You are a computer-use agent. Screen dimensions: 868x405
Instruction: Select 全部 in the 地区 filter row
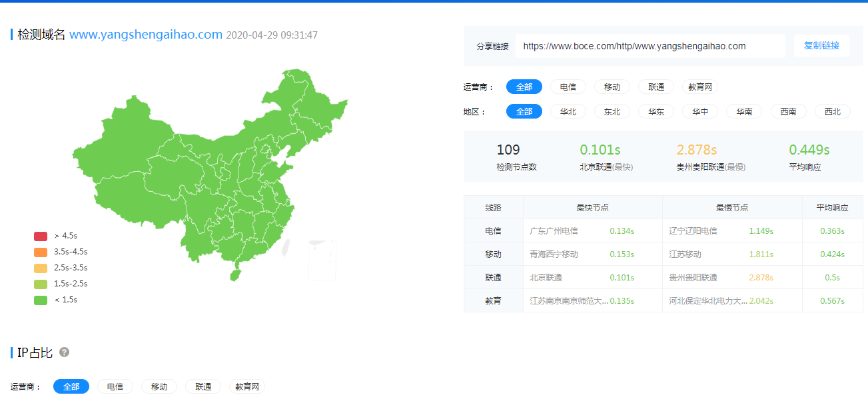click(x=524, y=112)
